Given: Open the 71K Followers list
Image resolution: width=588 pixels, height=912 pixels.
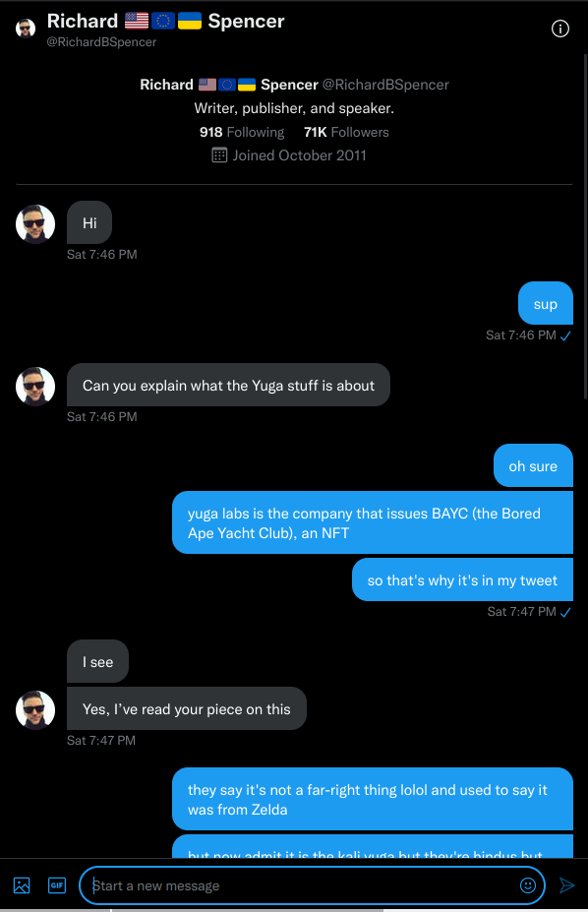Looking at the screenshot, I should pos(345,132).
